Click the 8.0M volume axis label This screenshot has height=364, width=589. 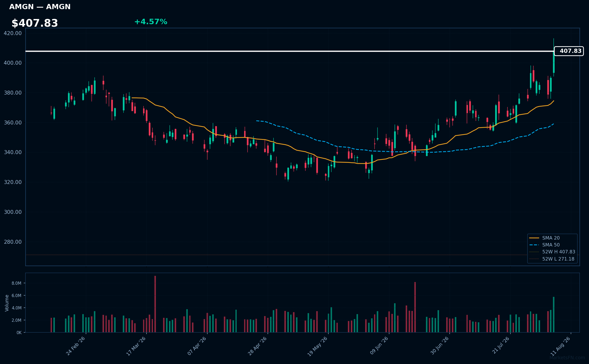[17, 283]
